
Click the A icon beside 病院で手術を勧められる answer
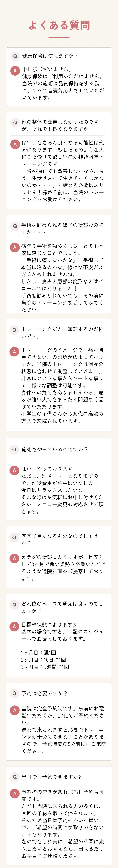click(x=14, y=247)
